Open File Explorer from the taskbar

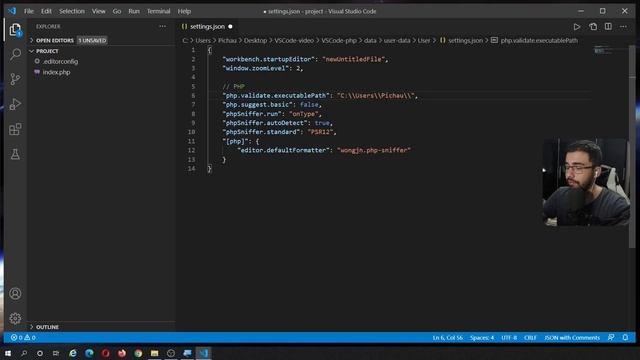[154, 353]
